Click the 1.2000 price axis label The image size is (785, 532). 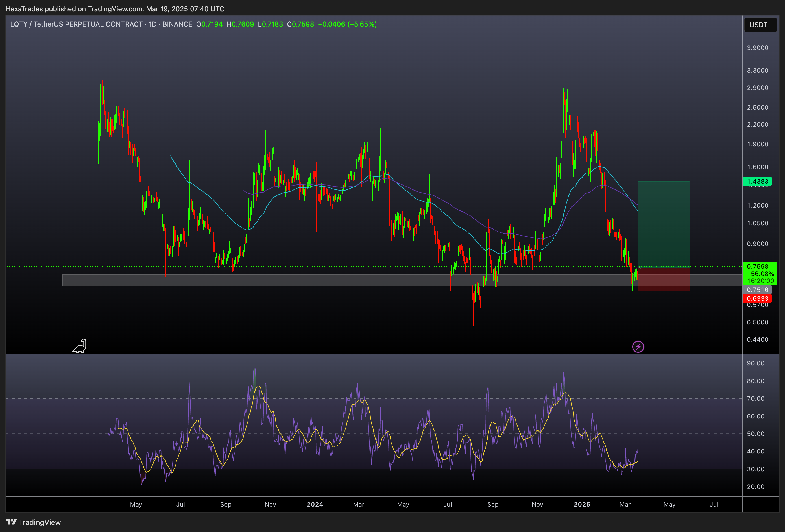[757, 205]
